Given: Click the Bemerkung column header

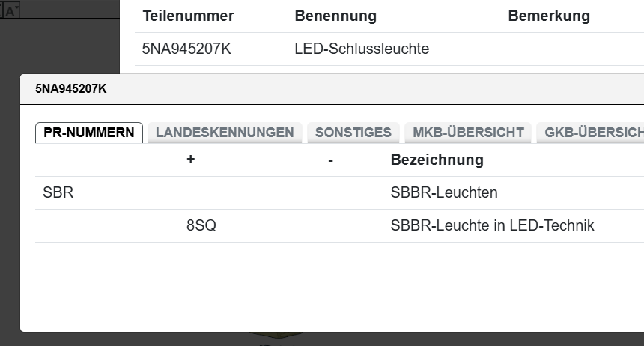Looking at the screenshot, I should (x=549, y=16).
